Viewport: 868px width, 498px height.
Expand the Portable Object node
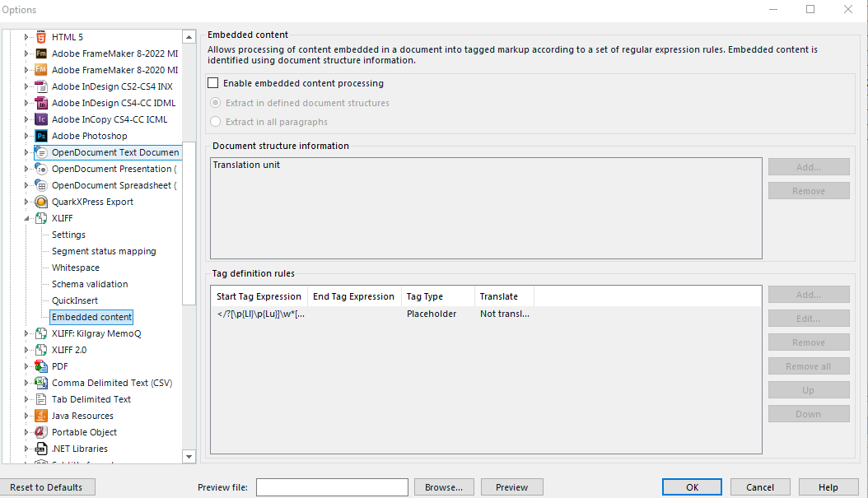[x=27, y=431]
